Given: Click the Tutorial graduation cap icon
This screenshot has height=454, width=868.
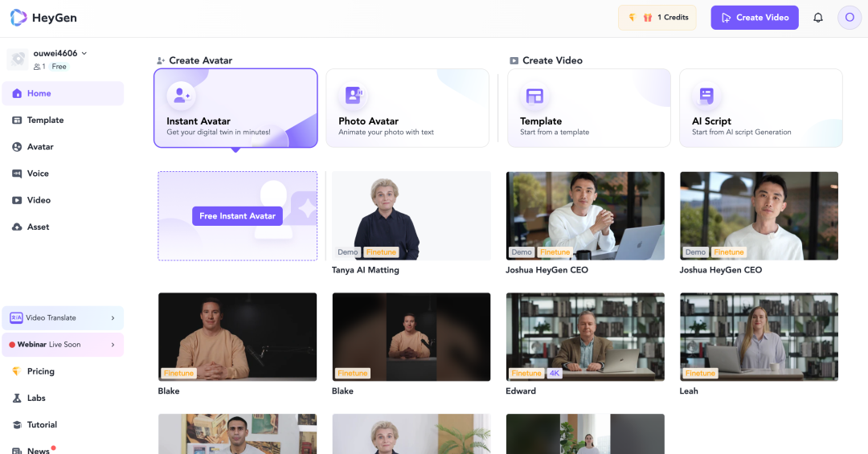Looking at the screenshot, I should (x=17, y=424).
